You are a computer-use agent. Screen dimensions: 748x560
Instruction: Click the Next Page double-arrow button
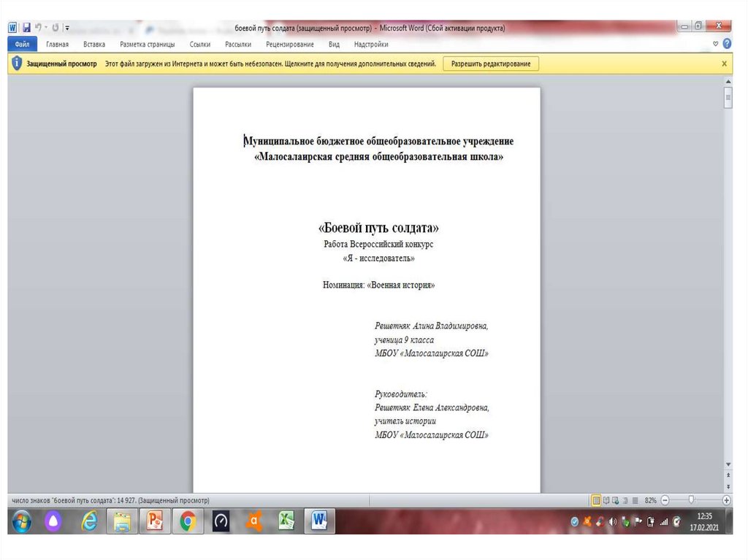pyautogui.click(x=728, y=486)
